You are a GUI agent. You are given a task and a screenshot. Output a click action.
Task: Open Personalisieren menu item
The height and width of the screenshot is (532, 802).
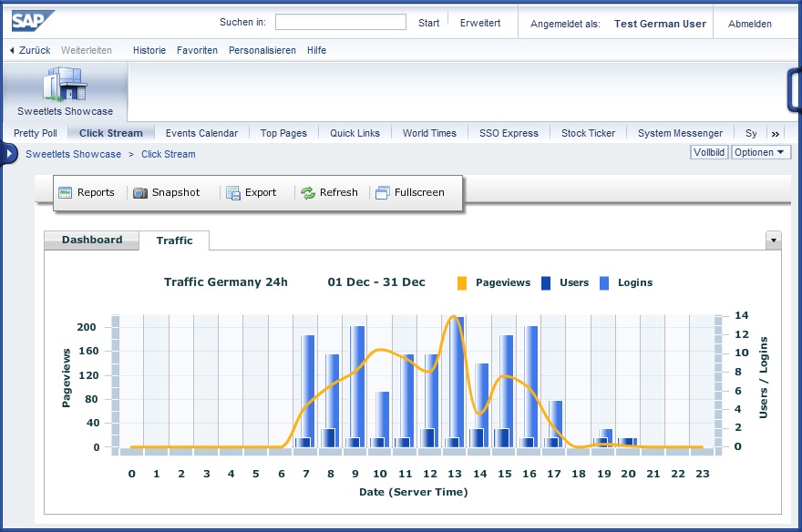(x=262, y=50)
